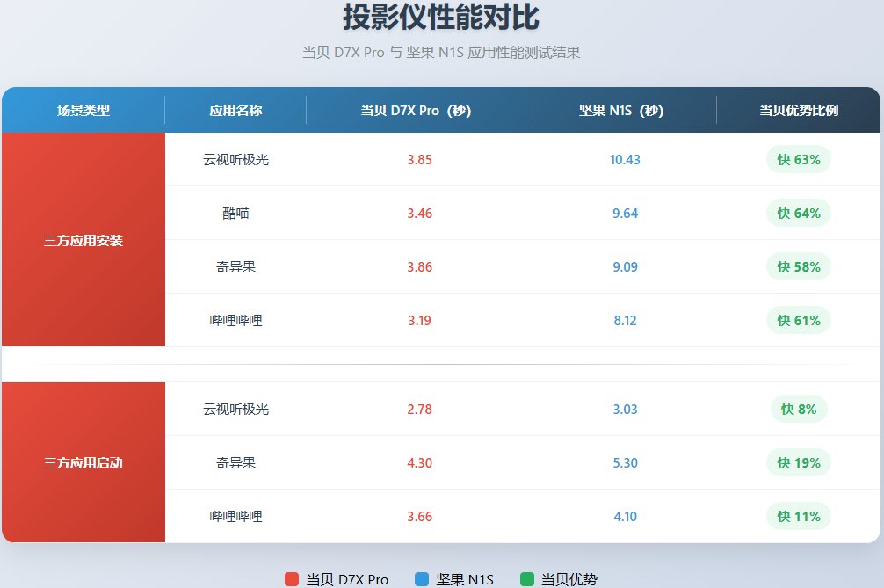Click the red 当贝 D7X Pro legend dot
884x588 pixels.
[x=294, y=578]
